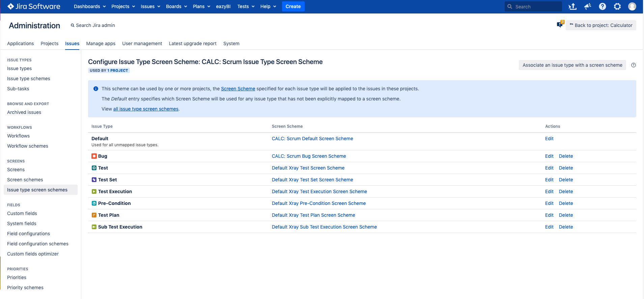
Task: Open Default Xray Sub Test Execution Screen Scheme
Action: click(x=325, y=227)
